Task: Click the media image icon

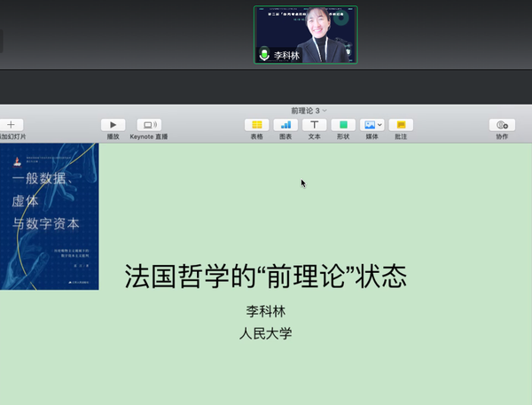Action: (x=369, y=125)
